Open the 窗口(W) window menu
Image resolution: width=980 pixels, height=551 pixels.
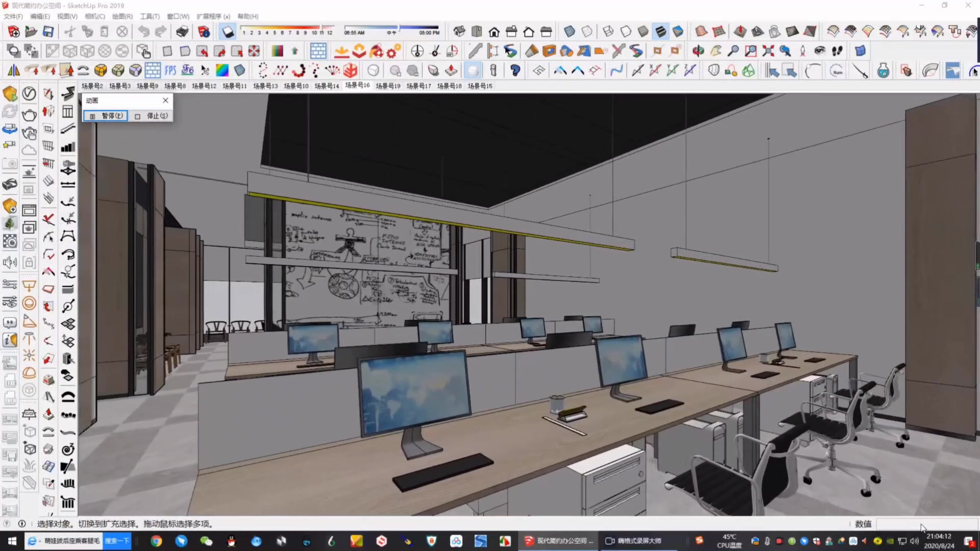178,16
